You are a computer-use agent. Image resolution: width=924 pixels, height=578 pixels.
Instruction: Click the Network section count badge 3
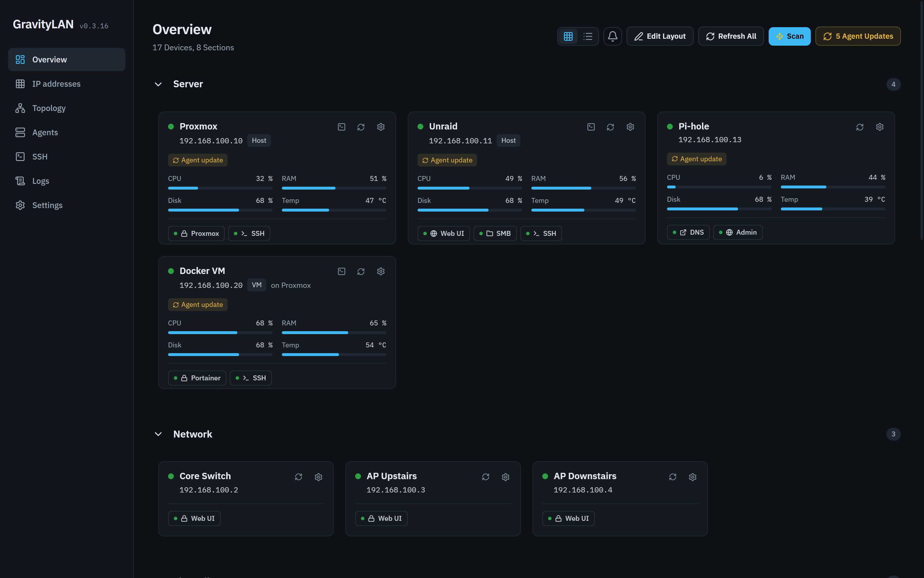click(893, 434)
